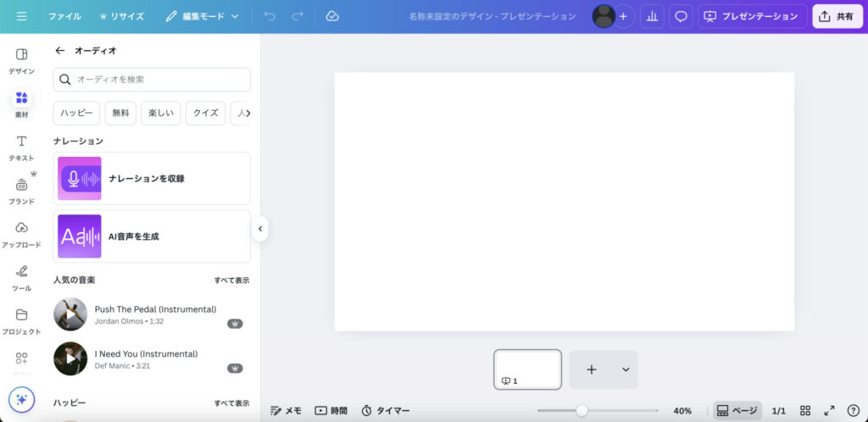
Task: Open grid view of pages
Action: [x=805, y=410]
